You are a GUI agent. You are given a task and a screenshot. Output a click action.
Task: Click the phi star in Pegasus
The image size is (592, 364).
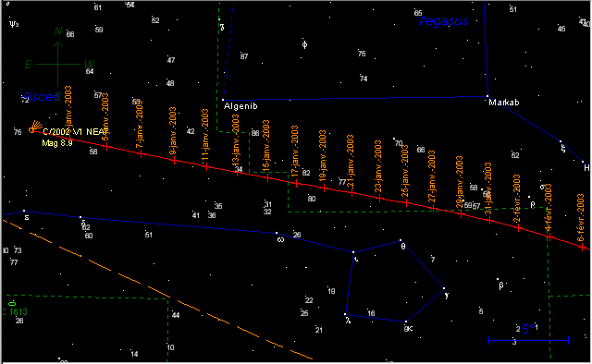(x=304, y=45)
